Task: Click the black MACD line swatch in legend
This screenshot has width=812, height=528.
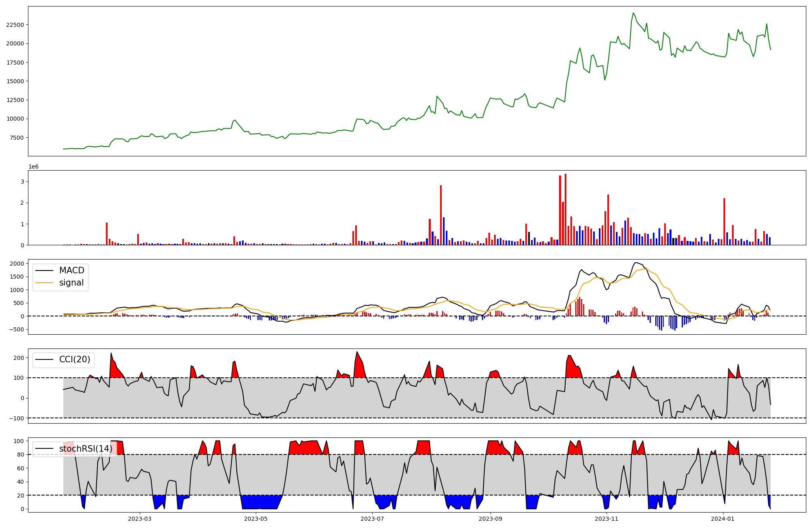Action: 44,270
